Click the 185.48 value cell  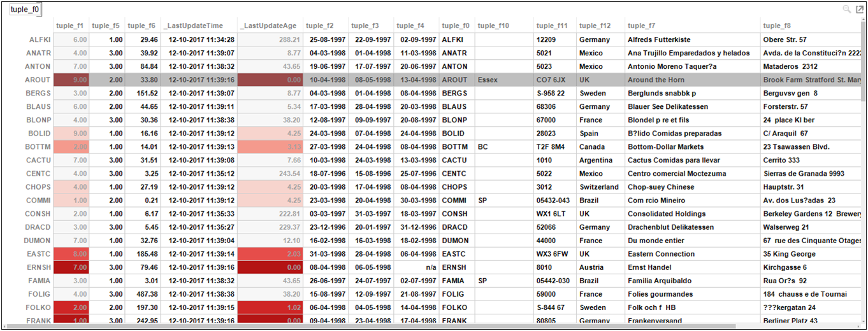point(142,254)
